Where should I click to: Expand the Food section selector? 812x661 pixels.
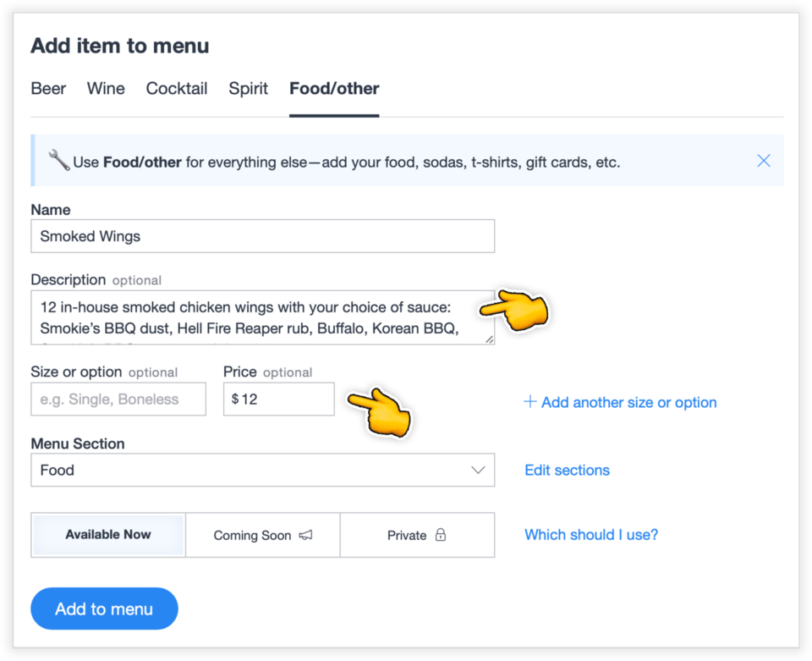click(262, 470)
